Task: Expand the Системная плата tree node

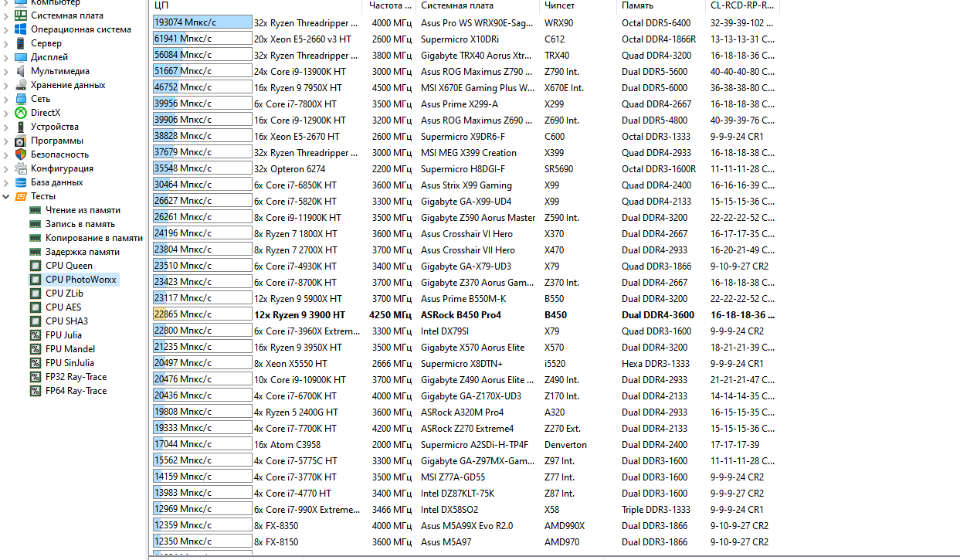Action: coord(6,15)
